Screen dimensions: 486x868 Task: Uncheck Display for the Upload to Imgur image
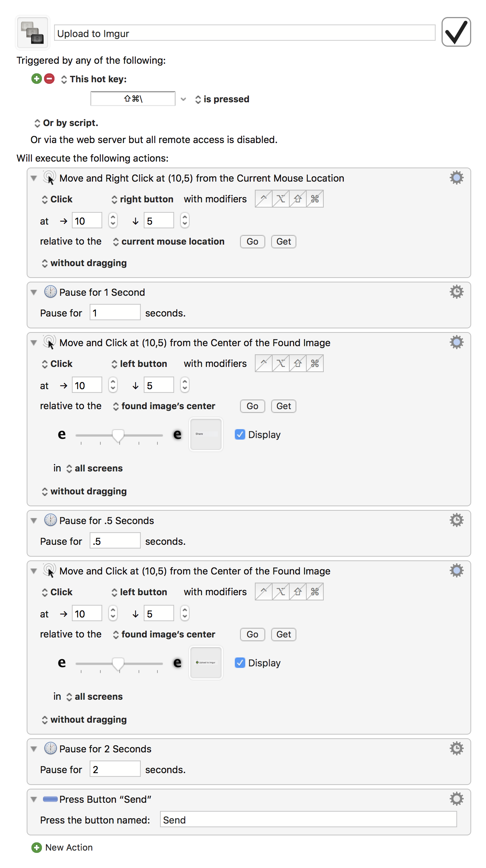point(240,663)
